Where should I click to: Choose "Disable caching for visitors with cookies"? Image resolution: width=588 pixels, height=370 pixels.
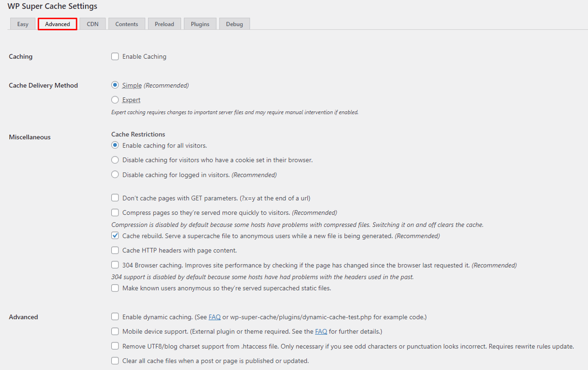point(115,160)
